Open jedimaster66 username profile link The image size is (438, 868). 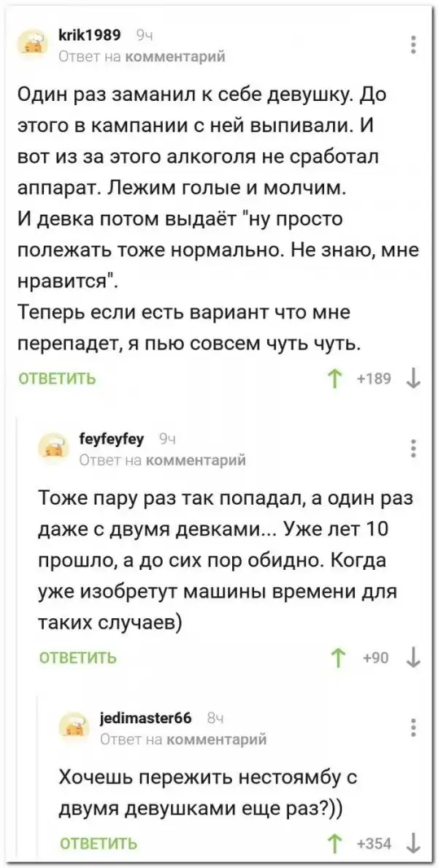(x=143, y=717)
